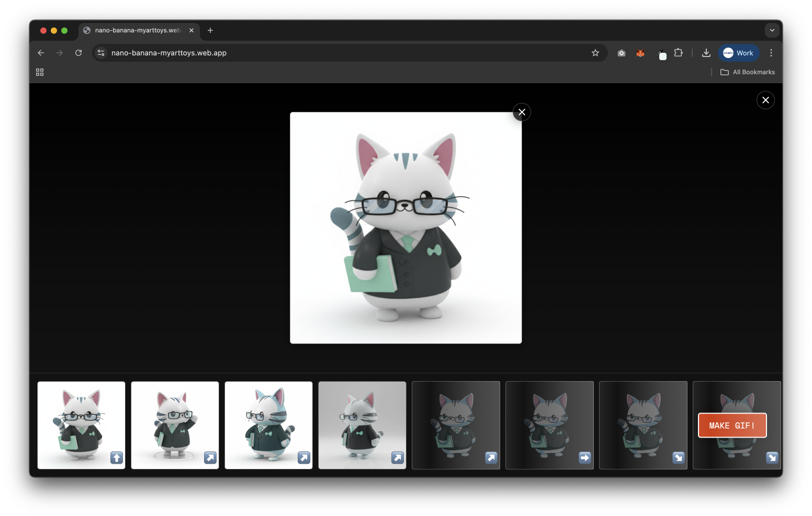Screen dimensions: 812x516
Task: Open the apps grid in bookmarks bar
Action: coord(40,72)
